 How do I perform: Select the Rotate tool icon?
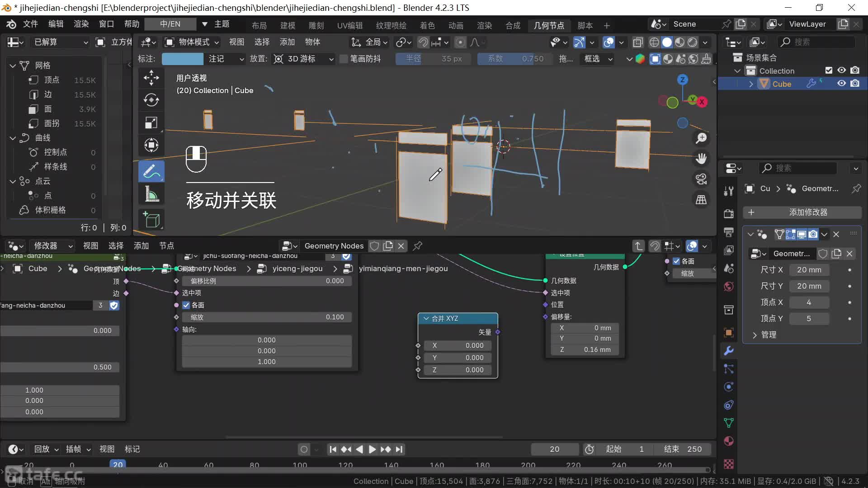151,100
